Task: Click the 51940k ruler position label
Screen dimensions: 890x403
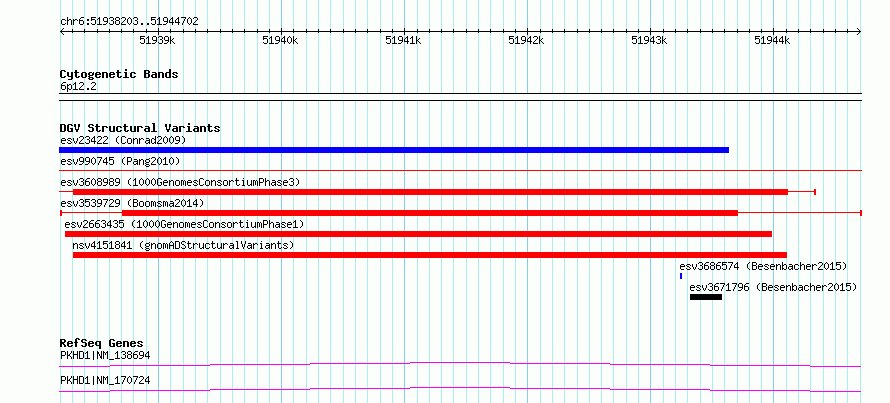Action: (280, 40)
